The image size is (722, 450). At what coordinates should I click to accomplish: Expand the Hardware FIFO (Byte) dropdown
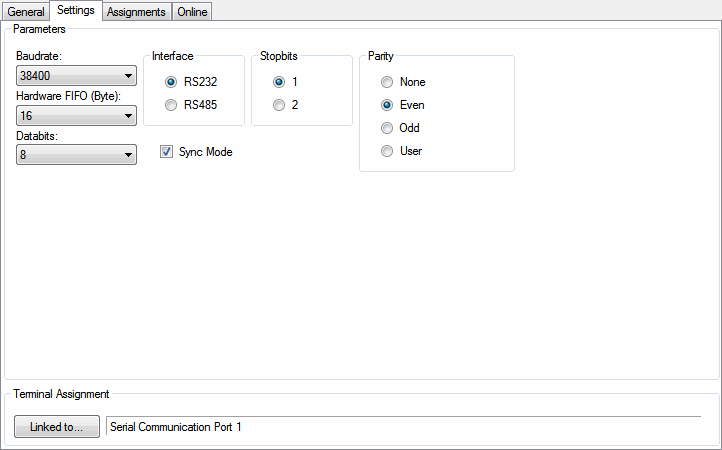tap(76, 116)
